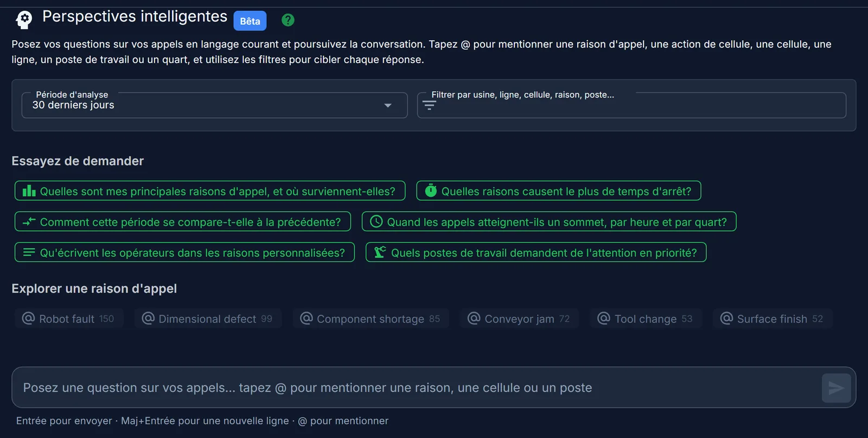Click the @ icon beside Surface finish
The image size is (868, 438).
click(726, 318)
